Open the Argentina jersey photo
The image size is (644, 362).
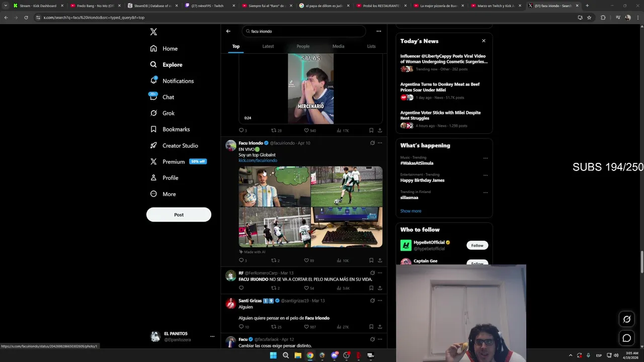tap(274, 187)
